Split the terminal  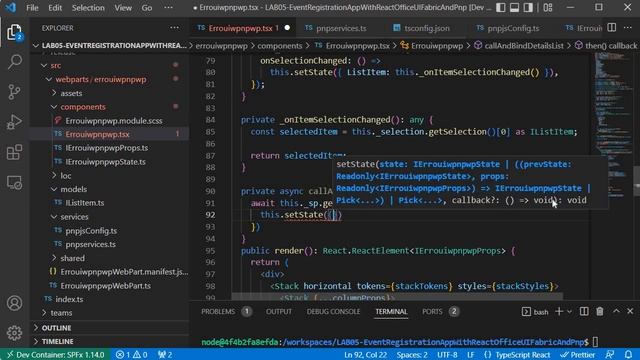[584, 311]
